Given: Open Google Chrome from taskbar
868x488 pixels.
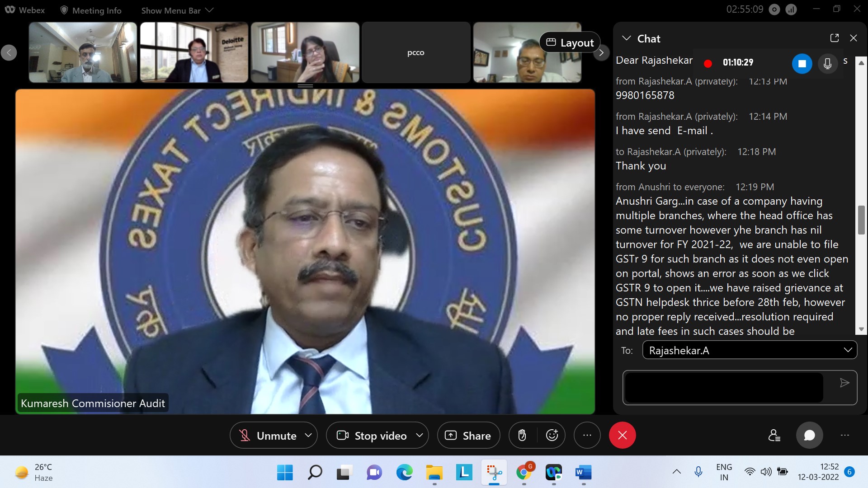Looking at the screenshot, I should click(x=524, y=473).
